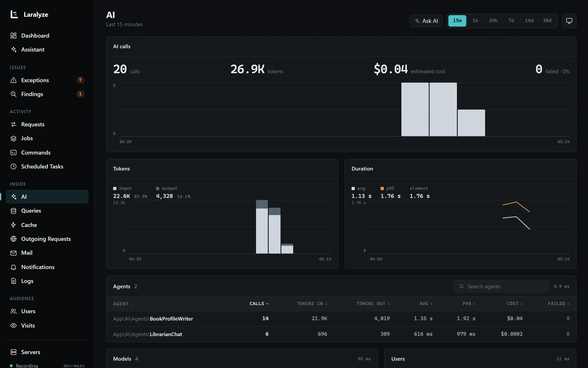Screen dimensions: 588x368
Task: Sort agents by P95 column
Action: pos(469,304)
